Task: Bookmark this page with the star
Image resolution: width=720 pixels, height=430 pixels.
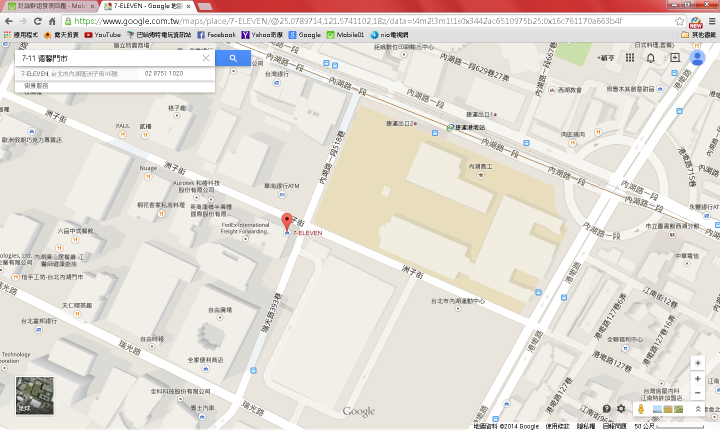Action: point(680,21)
